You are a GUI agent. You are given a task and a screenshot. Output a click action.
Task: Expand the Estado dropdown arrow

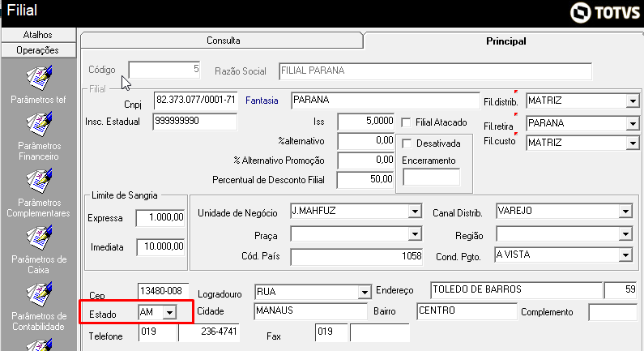(169, 312)
